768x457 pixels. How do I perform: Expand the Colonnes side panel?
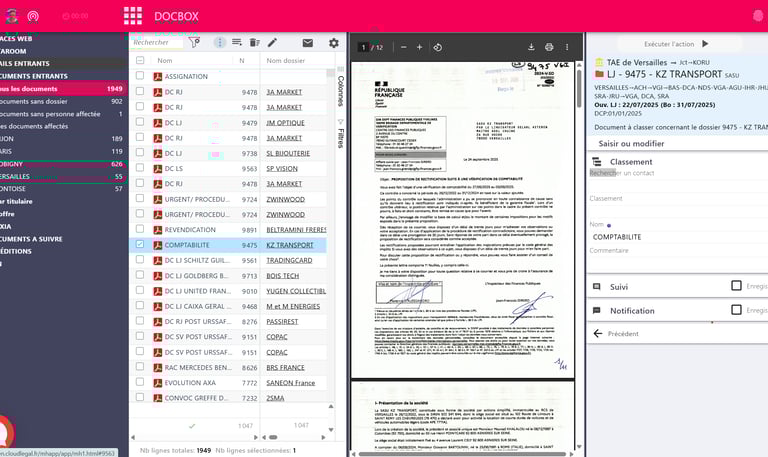coord(340,87)
